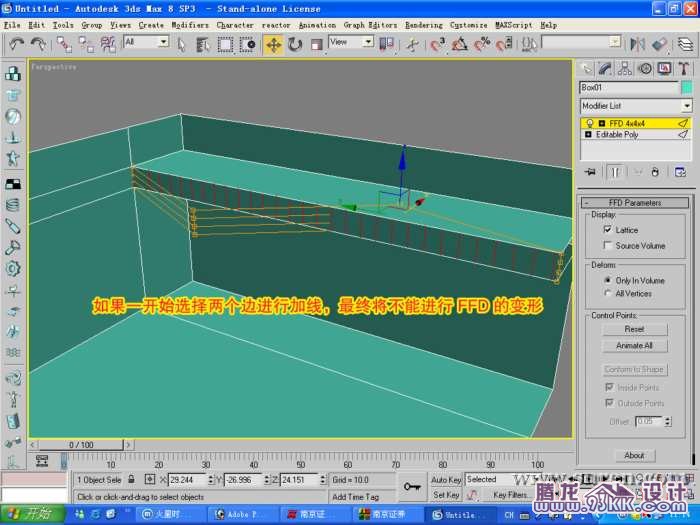Activate Select and Move tool
The height and width of the screenshot is (525, 700).
click(273, 45)
